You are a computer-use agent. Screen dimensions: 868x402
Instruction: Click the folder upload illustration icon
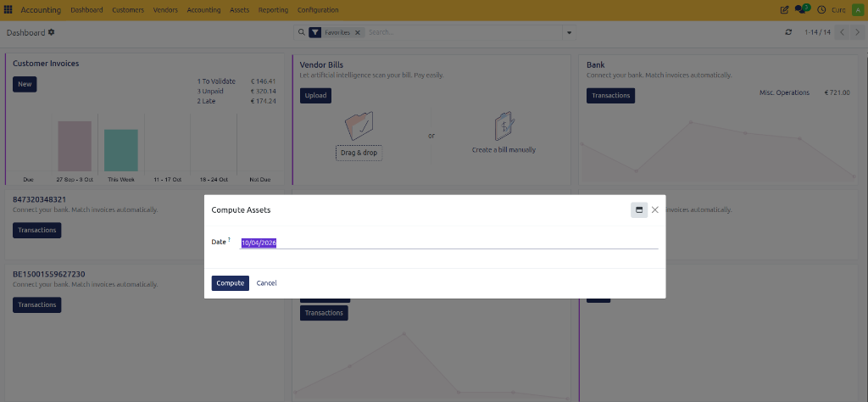[x=359, y=126]
